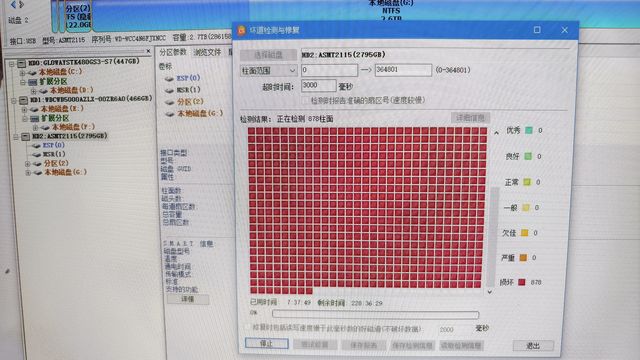Click the drive icon beside 本地磁盘(E:) in tree
This screenshot has height=360, width=640.
34,109
